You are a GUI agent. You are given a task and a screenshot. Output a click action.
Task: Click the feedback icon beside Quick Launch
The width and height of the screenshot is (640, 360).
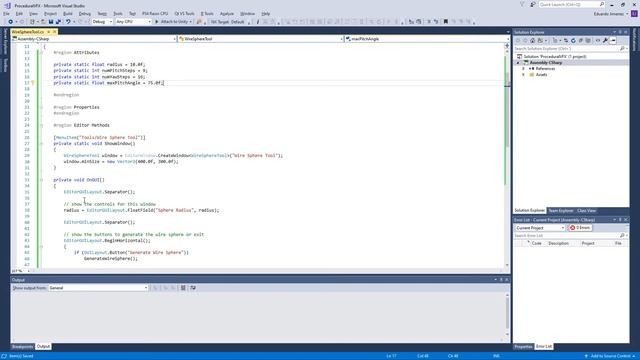coord(533,4)
